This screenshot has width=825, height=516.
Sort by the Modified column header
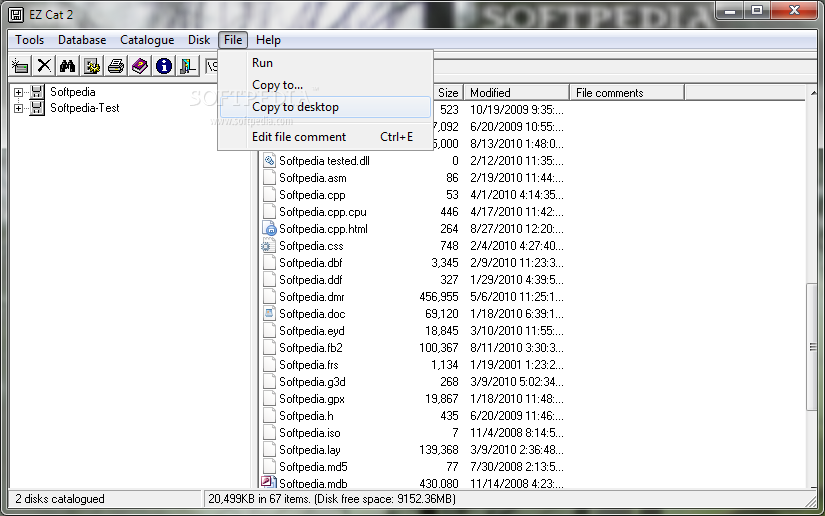coord(517,93)
